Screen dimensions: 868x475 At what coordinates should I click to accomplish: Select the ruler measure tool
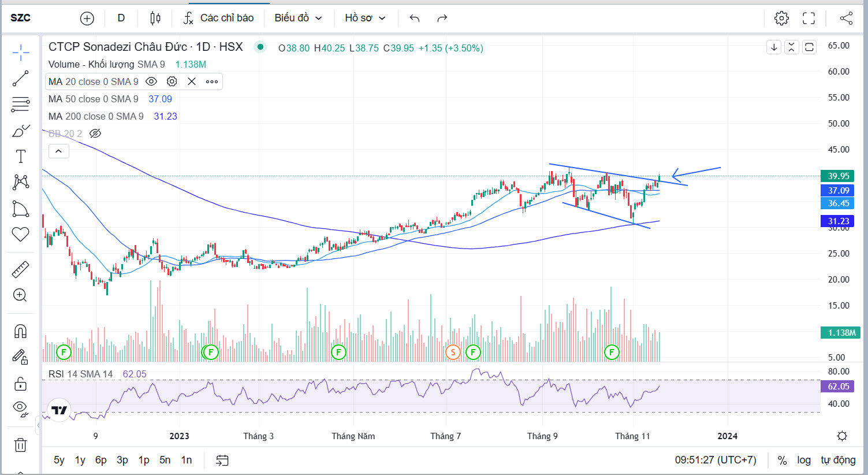20,269
